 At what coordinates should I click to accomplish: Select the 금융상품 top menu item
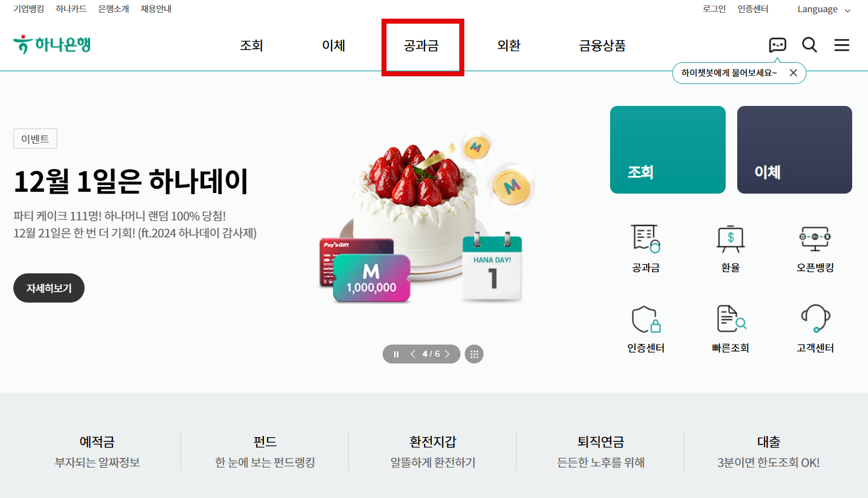tap(602, 46)
